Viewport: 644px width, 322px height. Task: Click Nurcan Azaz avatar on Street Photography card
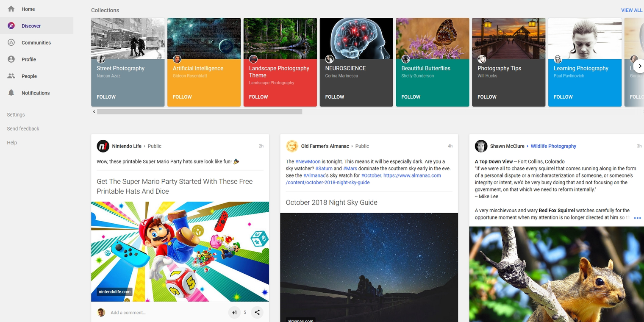(101, 59)
